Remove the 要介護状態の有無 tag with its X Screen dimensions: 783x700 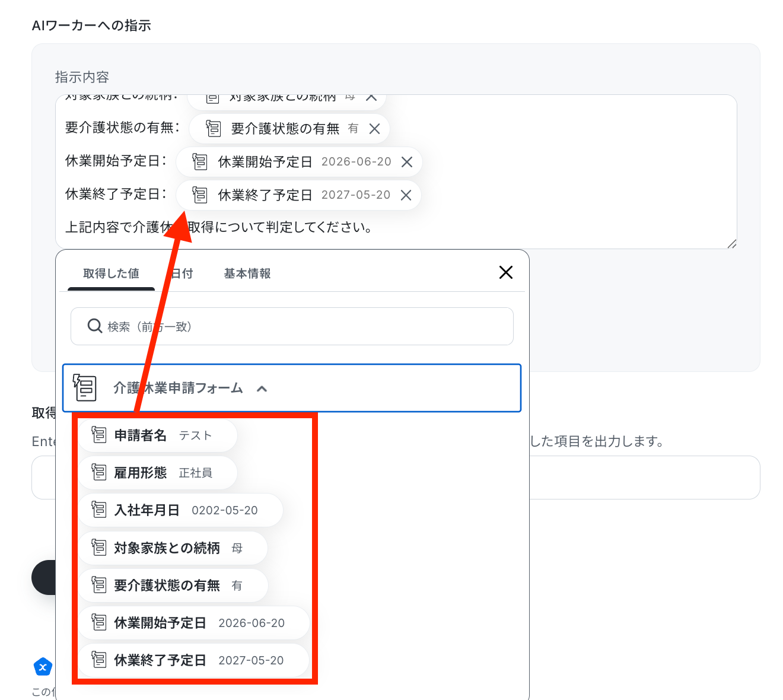(x=374, y=129)
